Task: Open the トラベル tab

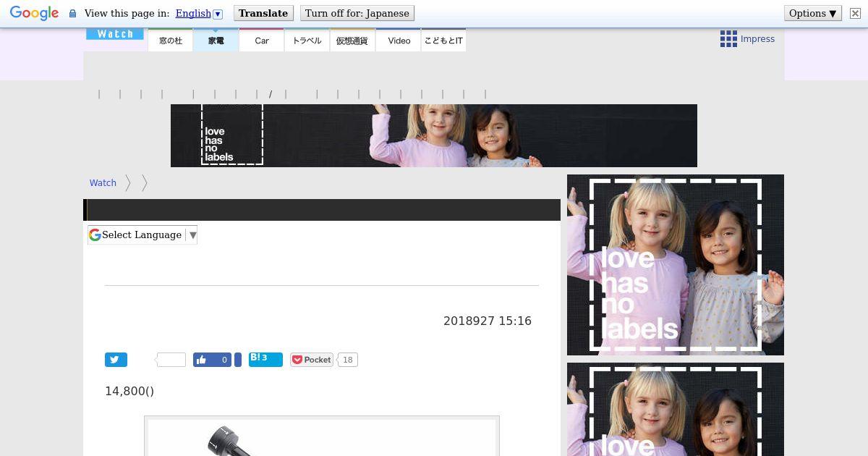Action: coord(307,41)
